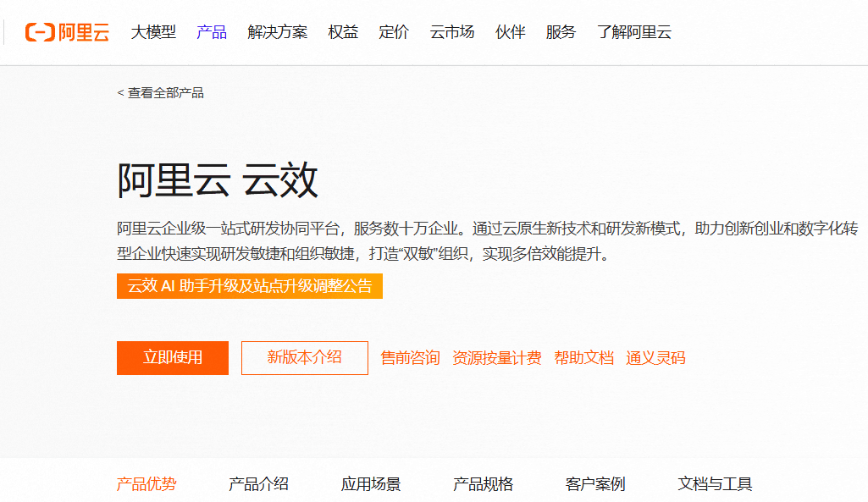The height and width of the screenshot is (502, 868).
Task: Switch to the 客户案例 tab
Action: click(595, 484)
